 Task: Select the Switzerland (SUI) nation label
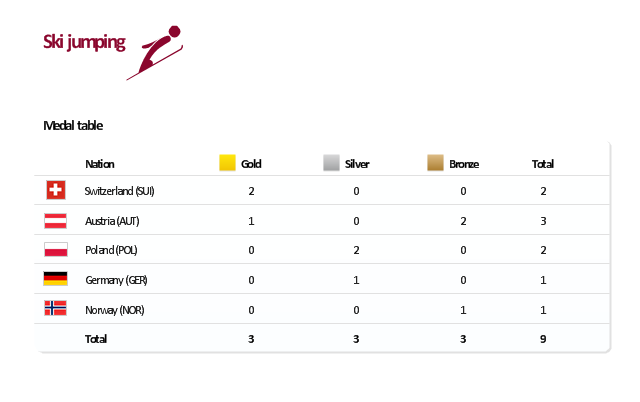click(120, 191)
